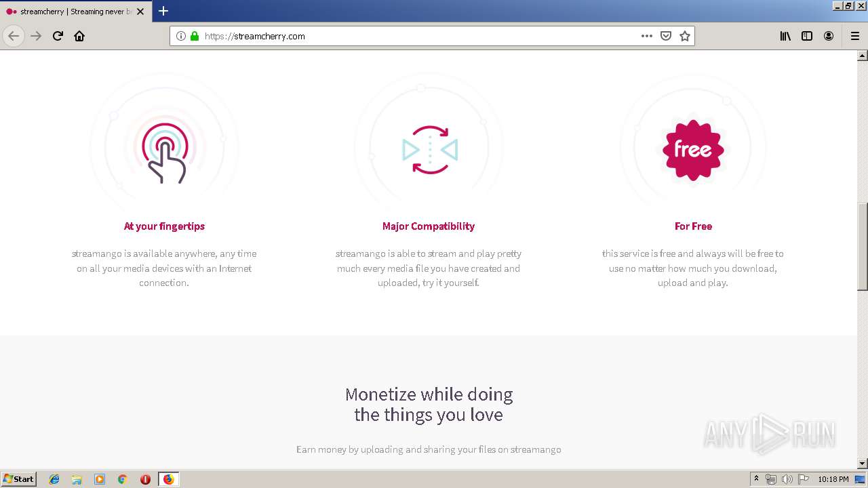The image size is (868, 488).
Task: Click the 'available anywhere, any time' paragraph
Action: (164, 268)
